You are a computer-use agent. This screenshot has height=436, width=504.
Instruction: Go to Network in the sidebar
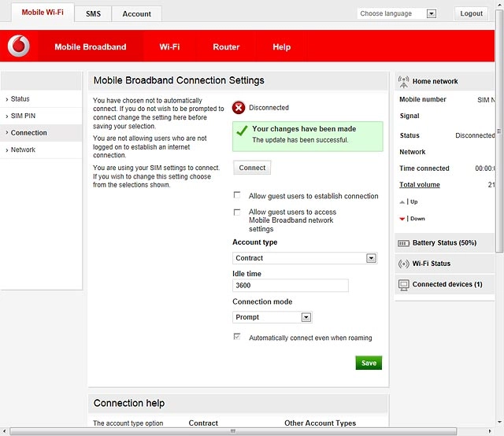point(41,150)
